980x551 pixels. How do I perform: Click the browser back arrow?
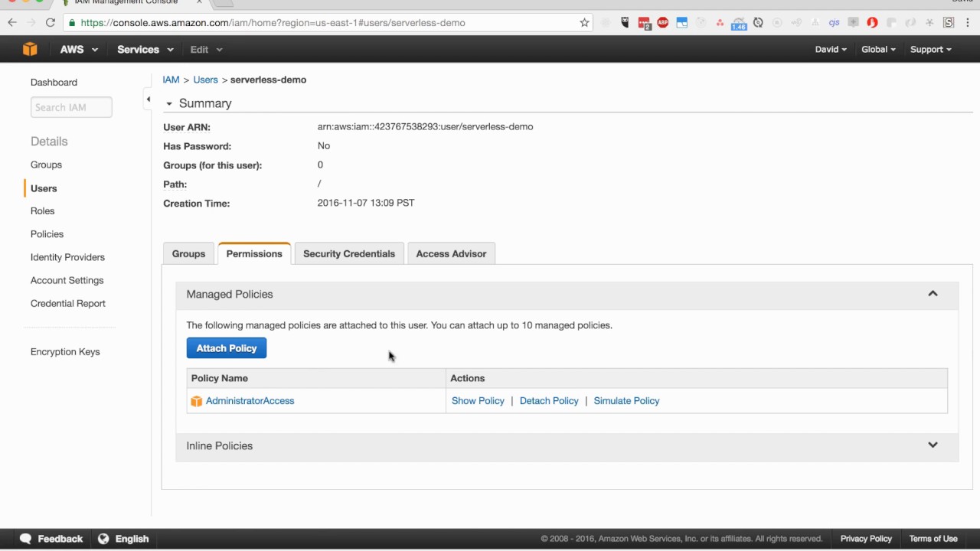coord(12,23)
